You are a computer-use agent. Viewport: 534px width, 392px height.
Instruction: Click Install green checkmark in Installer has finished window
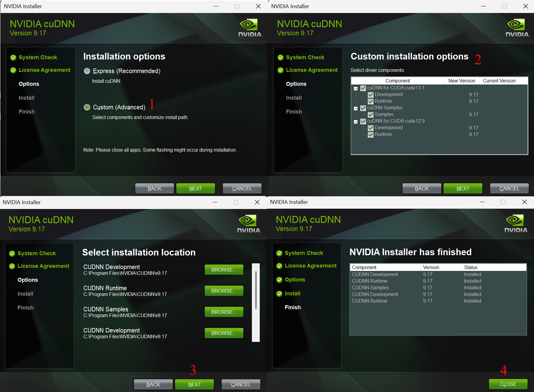tap(279, 294)
